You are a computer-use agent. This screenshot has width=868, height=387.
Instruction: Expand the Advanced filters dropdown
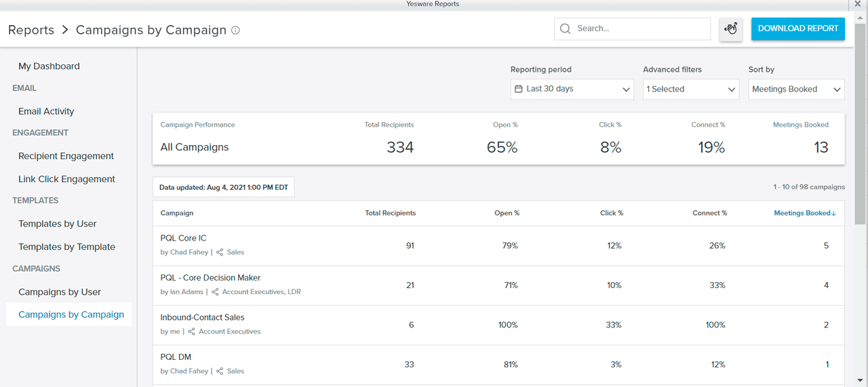click(690, 89)
